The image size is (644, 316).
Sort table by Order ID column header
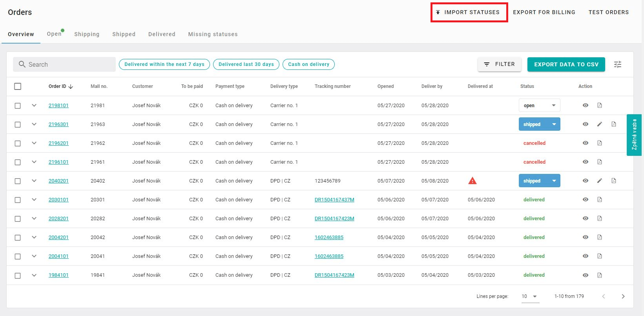click(x=61, y=86)
